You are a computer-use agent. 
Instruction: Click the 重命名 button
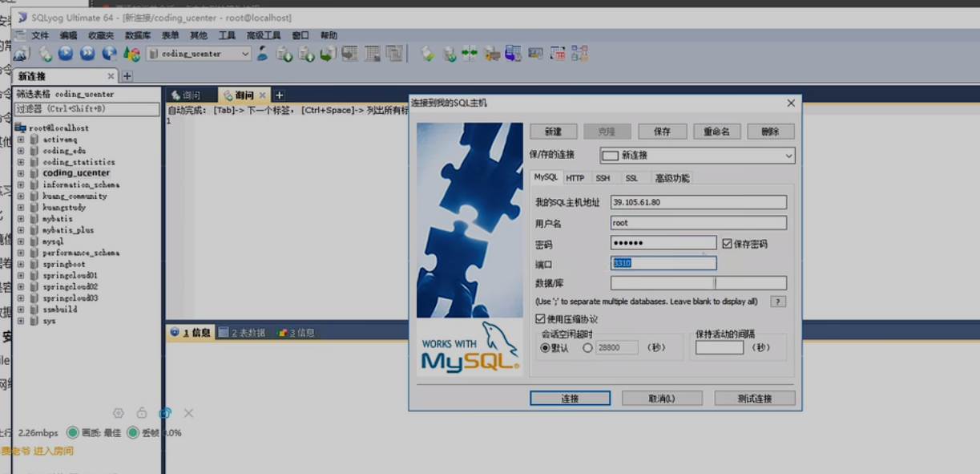point(716,132)
